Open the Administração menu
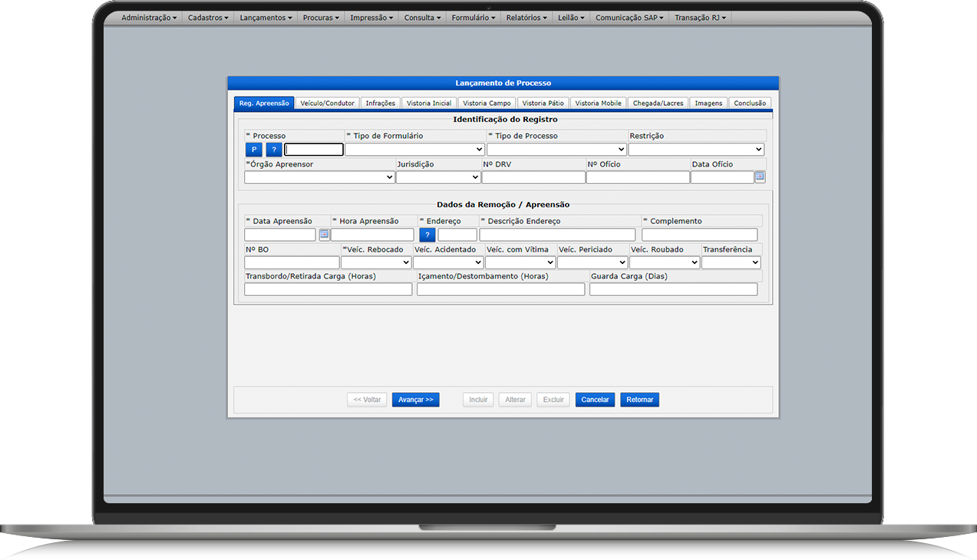Screen dimensions: 977x560 click(149, 18)
